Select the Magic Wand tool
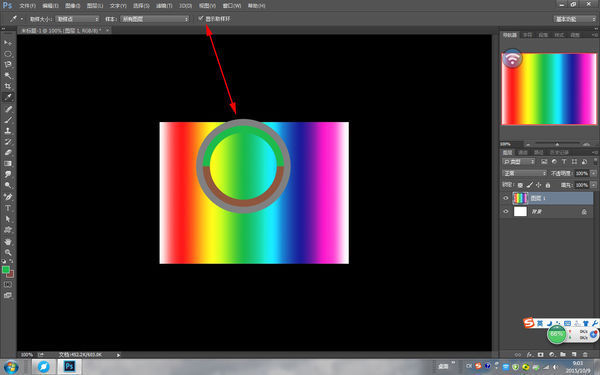 [x=8, y=75]
